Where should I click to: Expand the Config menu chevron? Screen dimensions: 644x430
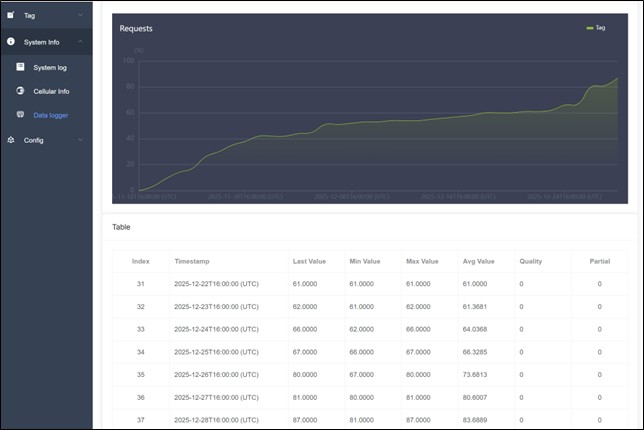click(x=80, y=140)
